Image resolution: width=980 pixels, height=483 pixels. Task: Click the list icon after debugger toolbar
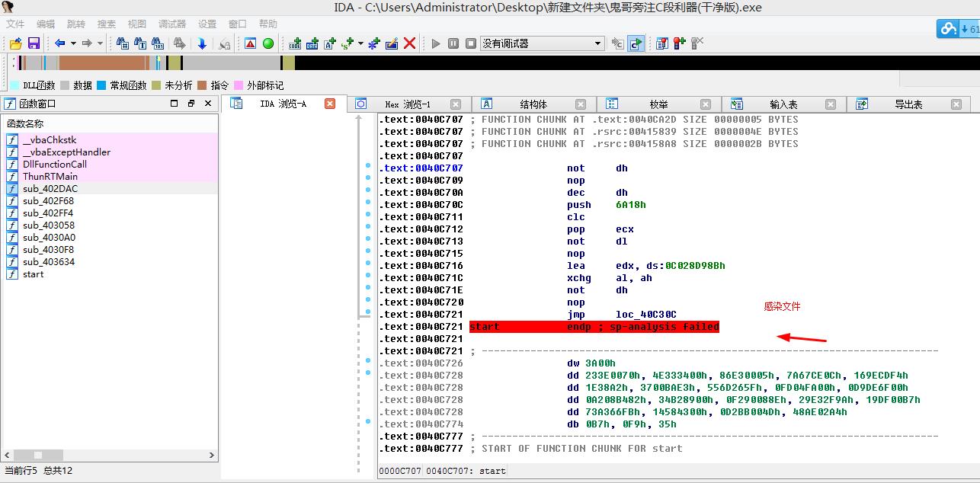coord(662,43)
